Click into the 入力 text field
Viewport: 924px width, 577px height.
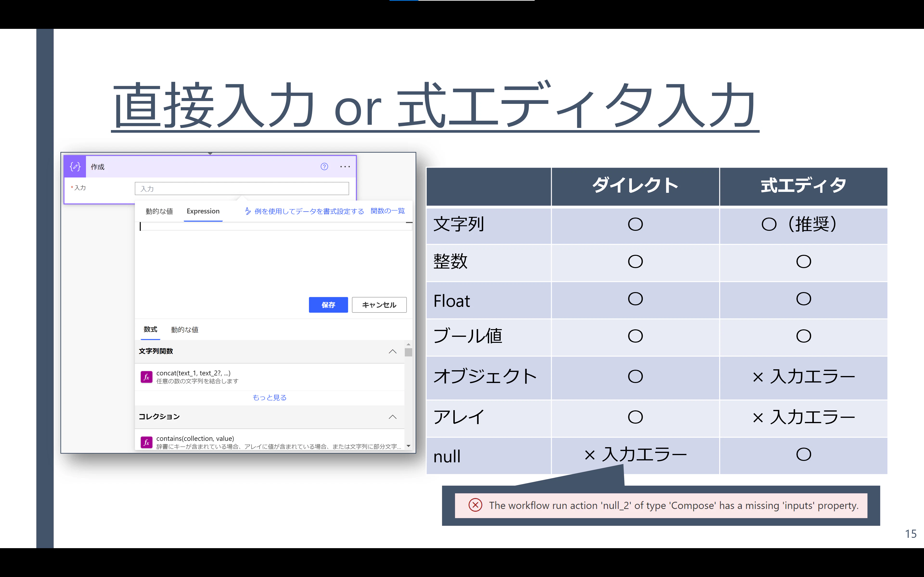pyautogui.click(x=242, y=188)
